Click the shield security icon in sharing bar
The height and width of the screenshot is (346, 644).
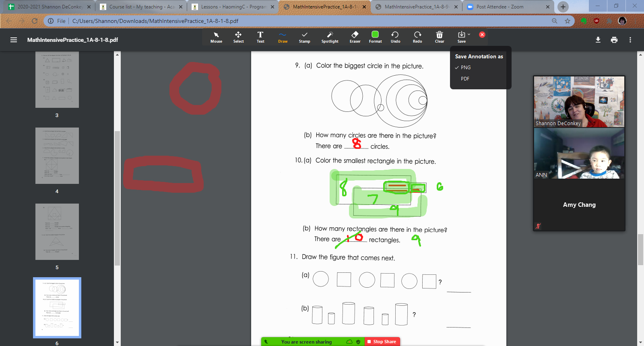(x=358, y=342)
